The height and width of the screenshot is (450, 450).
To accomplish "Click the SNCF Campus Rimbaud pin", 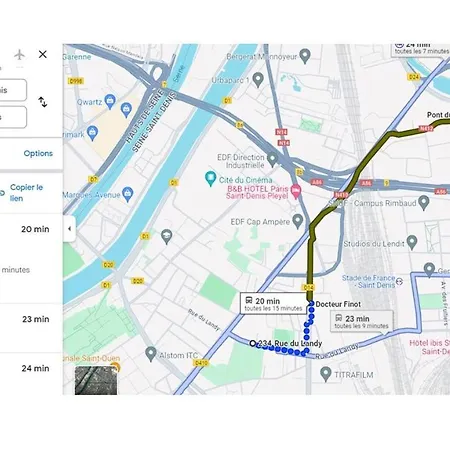I will click(x=424, y=203).
